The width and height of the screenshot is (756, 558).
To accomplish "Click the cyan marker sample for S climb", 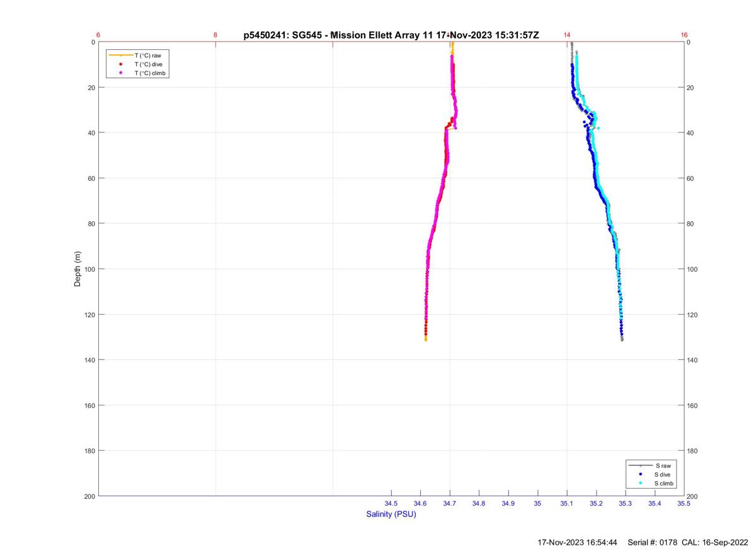I will pyautogui.click(x=641, y=483).
